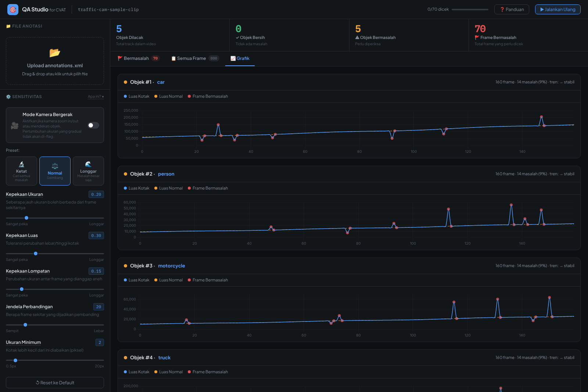Viewport: 588px width, 392px height.
Task: Toggle Frame Bermasalah legend in Objek #2 chart
Action: pos(208,188)
